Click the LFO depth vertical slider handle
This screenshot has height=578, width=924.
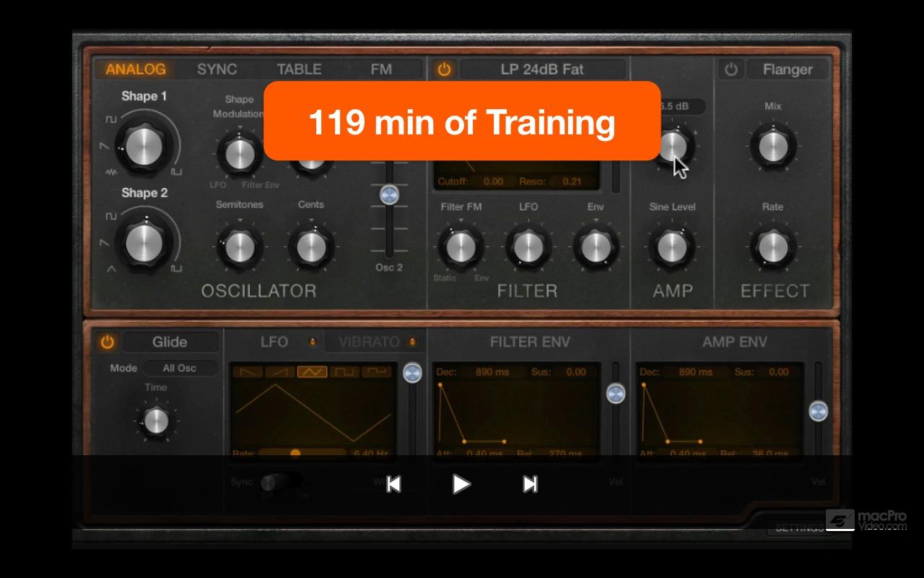click(412, 373)
